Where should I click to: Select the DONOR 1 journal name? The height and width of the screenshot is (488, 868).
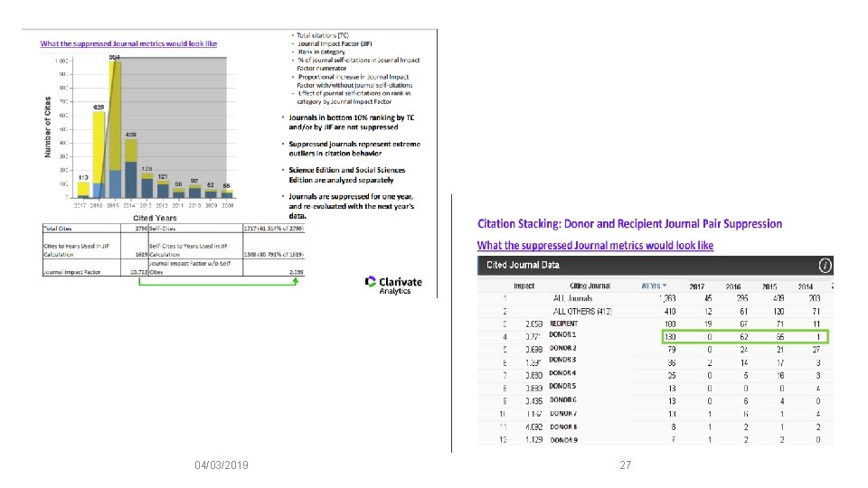562,334
